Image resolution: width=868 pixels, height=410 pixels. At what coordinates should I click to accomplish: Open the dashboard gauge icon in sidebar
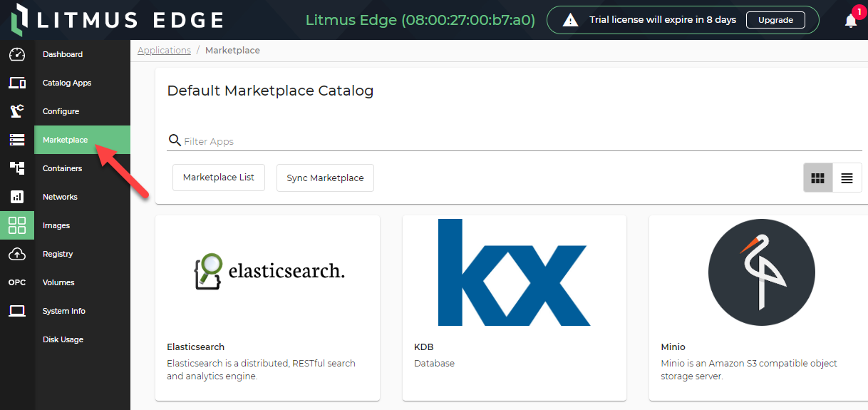pos(17,54)
